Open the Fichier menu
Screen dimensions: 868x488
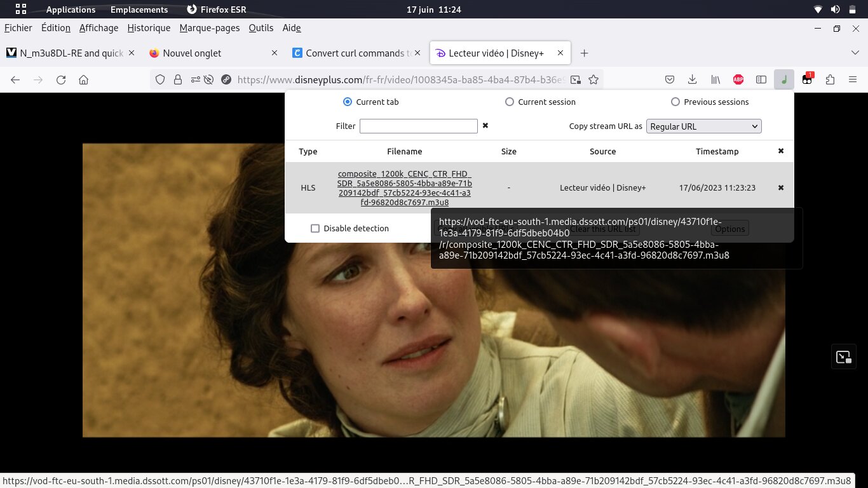(x=18, y=28)
